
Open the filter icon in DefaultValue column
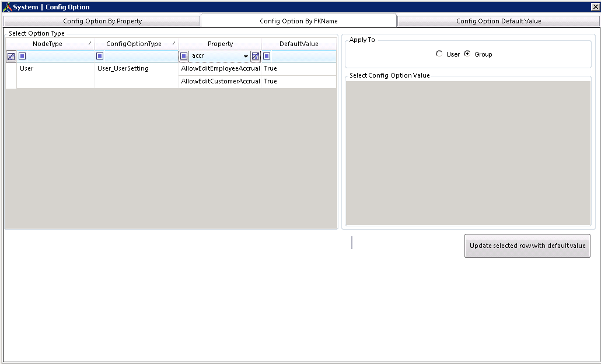(x=268, y=56)
